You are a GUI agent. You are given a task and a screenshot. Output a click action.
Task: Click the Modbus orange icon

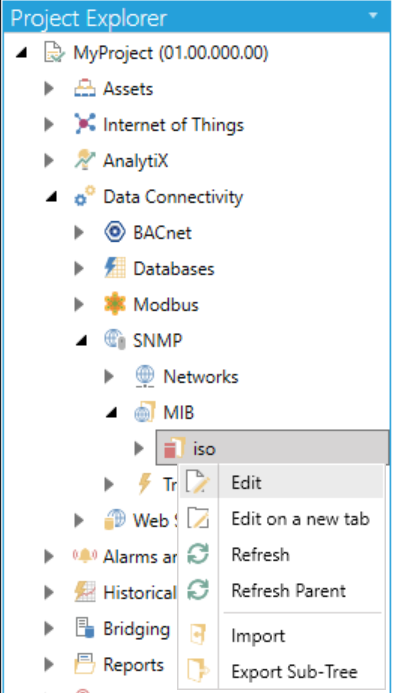pos(115,305)
